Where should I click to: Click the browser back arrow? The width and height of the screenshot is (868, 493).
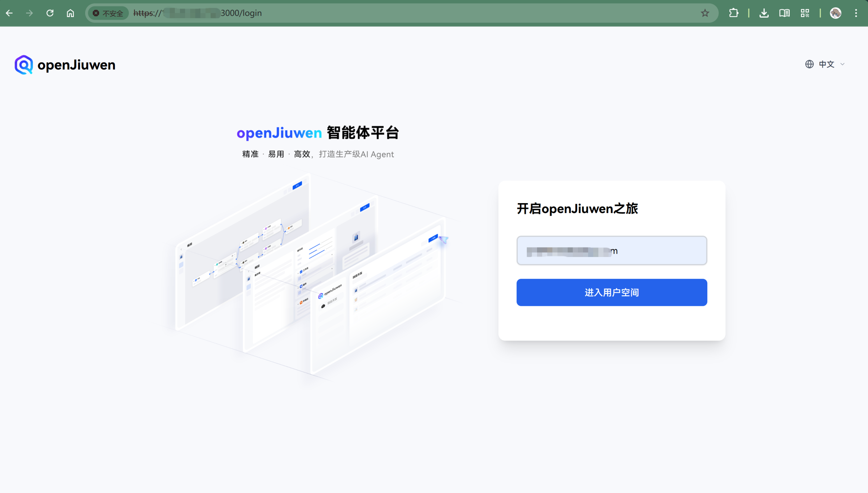tap(9, 13)
